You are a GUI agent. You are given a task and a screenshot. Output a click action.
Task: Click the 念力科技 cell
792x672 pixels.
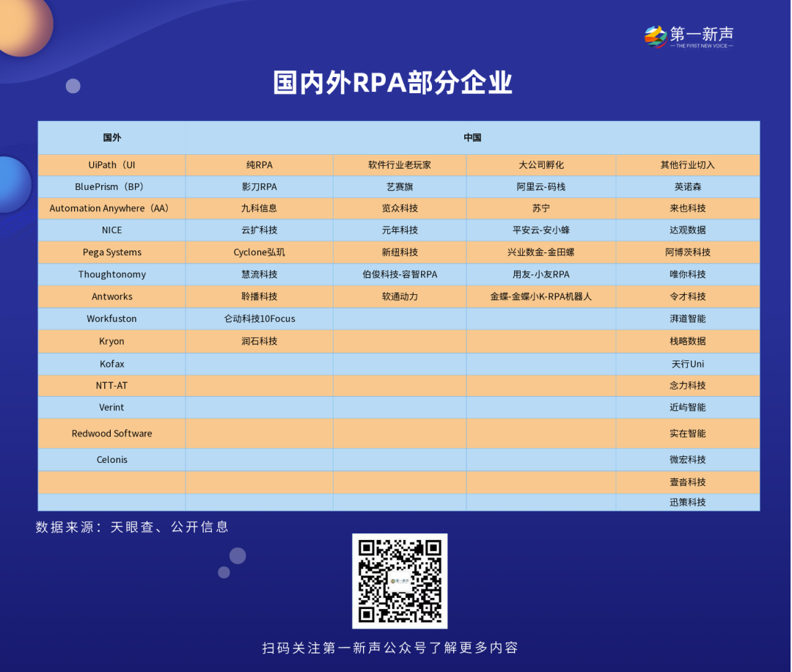click(687, 385)
